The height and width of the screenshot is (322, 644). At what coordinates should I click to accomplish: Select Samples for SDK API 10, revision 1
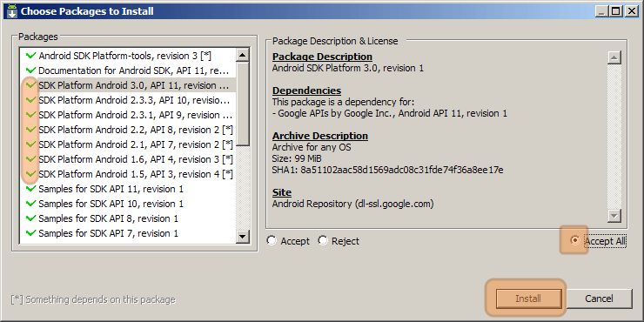click(x=128, y=204)
